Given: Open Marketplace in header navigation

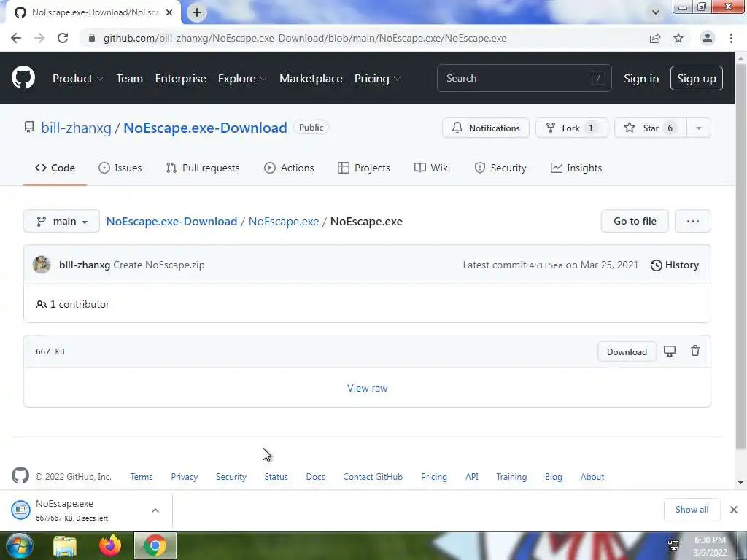Looking at the screenshot, I should coord(311,79).
